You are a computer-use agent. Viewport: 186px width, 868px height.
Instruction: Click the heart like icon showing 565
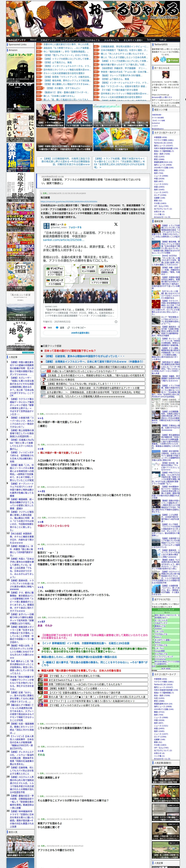coord(45,328)
